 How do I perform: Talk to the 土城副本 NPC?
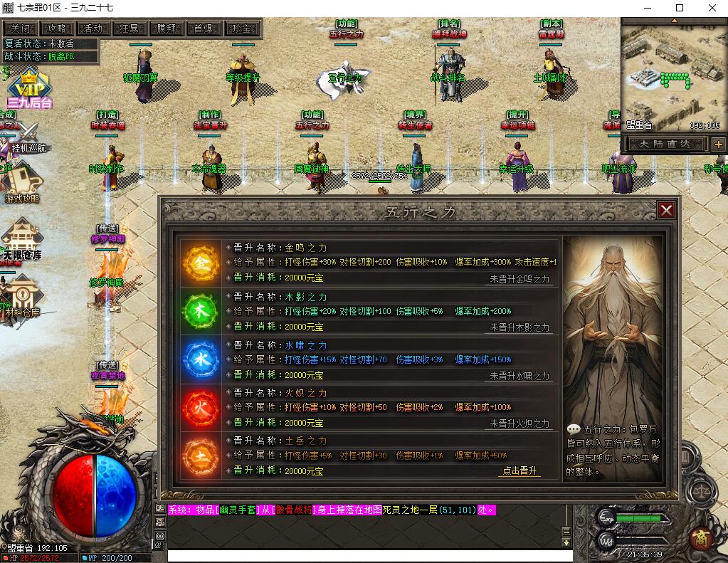click(552, 75)
